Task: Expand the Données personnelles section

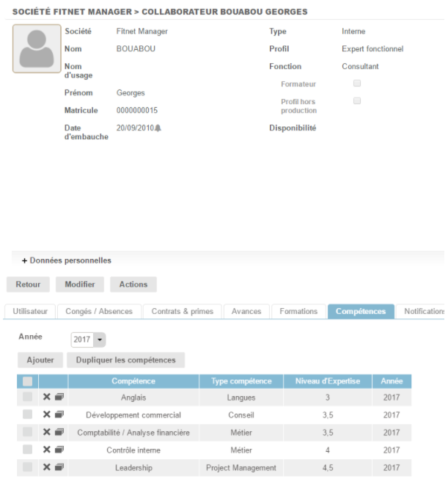Action: tap(67, 260)
